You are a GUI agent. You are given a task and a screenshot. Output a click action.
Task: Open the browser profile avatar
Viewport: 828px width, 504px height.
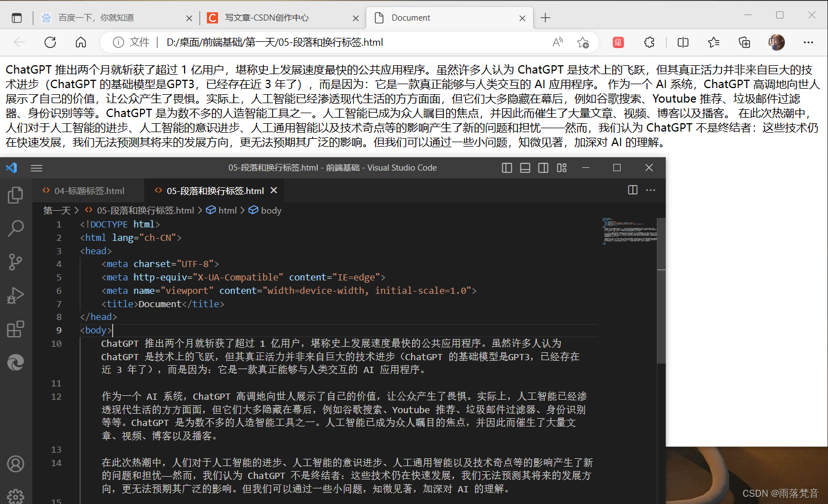[x=777, y=42]
